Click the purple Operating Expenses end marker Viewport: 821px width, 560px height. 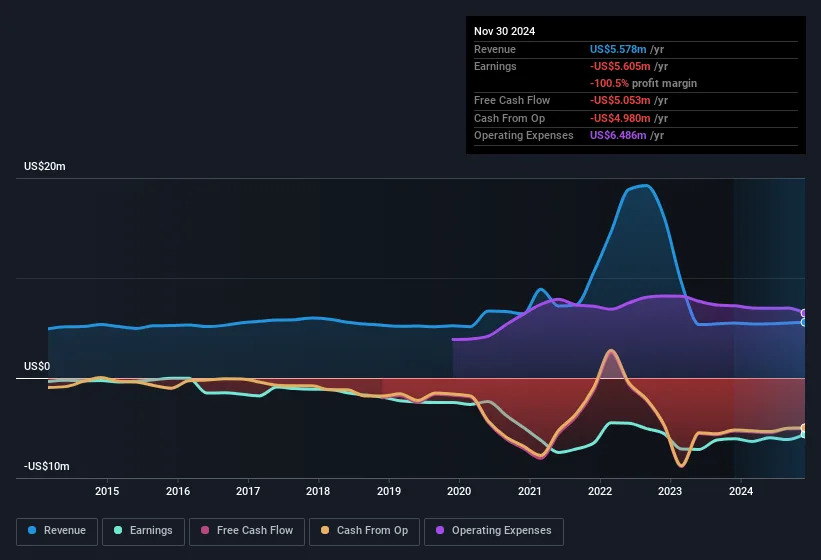coord(804,313)
